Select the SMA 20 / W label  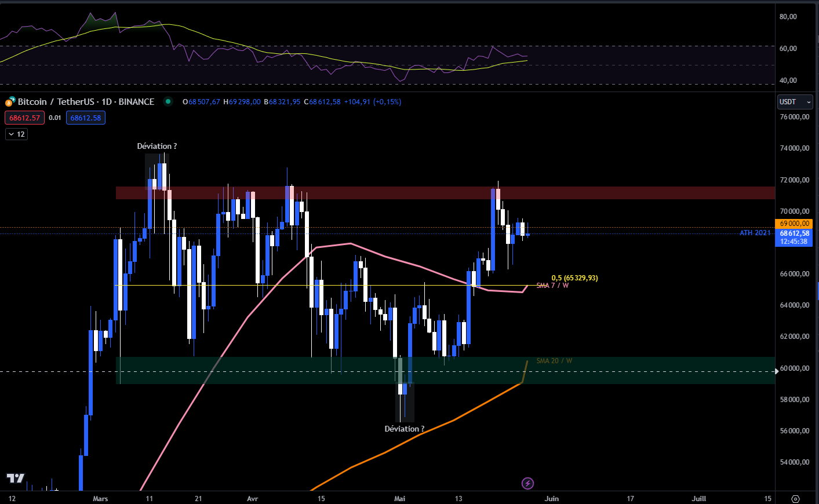553,361
